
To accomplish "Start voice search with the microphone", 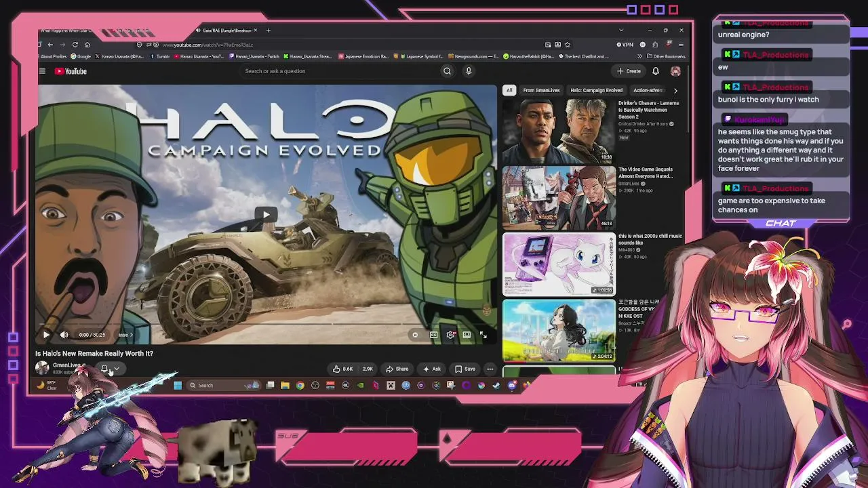I will coord(469,71).
